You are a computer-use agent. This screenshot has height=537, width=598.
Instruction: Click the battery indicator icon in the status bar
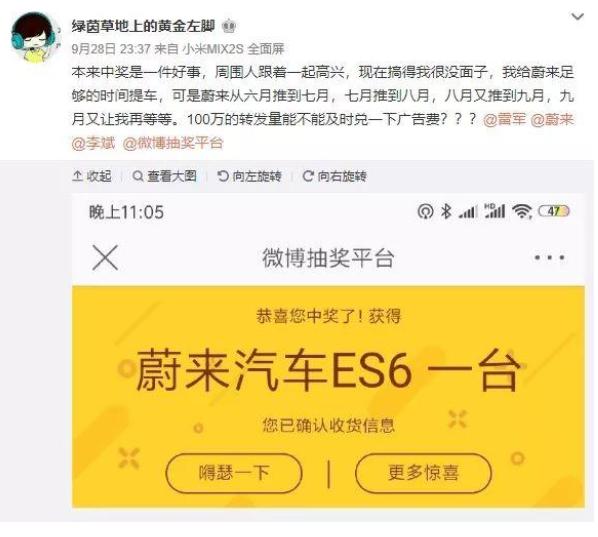pyautogui.click(x=554, y=211)
